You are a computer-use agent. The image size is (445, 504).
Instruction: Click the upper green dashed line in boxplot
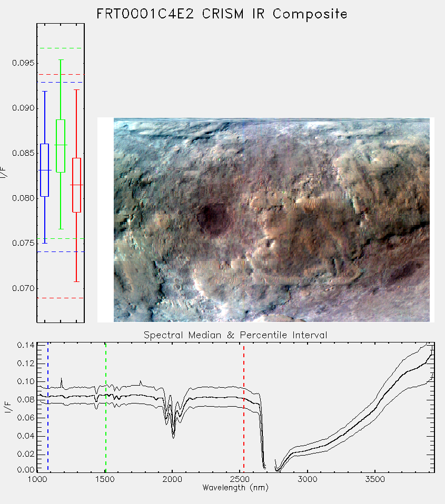[x=61, y=48]
